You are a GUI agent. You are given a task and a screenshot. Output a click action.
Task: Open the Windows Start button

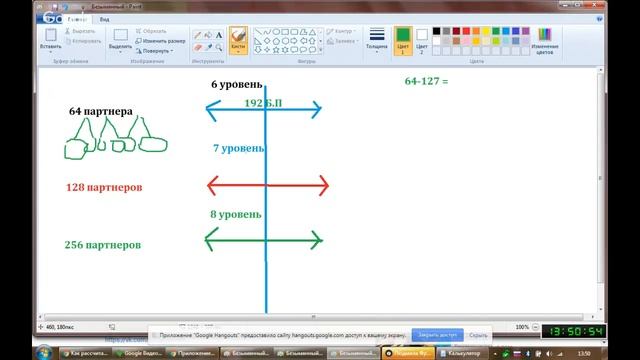pyautogui.click(x=44, y=353)
